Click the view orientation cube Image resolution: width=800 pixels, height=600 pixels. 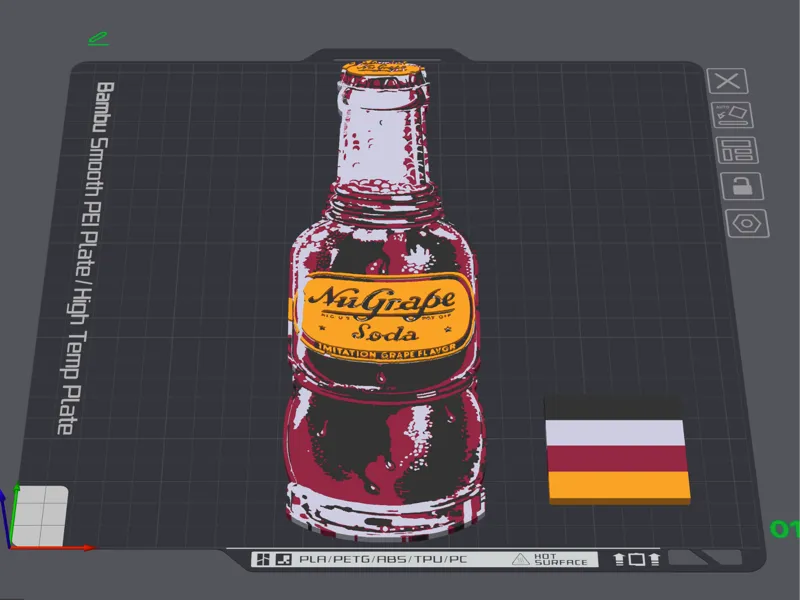tap(40, 515)
